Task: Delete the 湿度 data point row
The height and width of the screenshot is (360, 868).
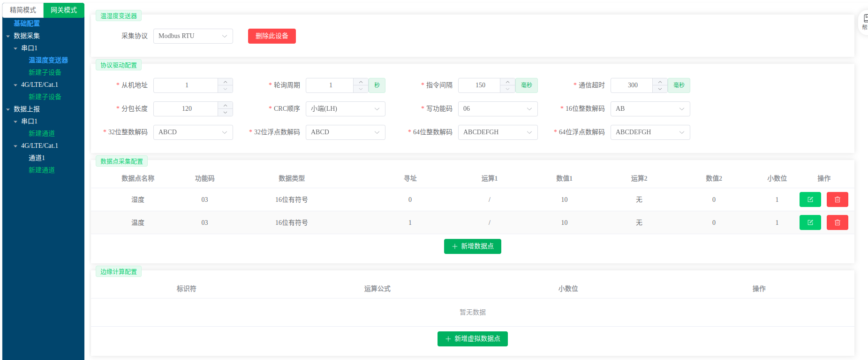Action: click(837, 199)
